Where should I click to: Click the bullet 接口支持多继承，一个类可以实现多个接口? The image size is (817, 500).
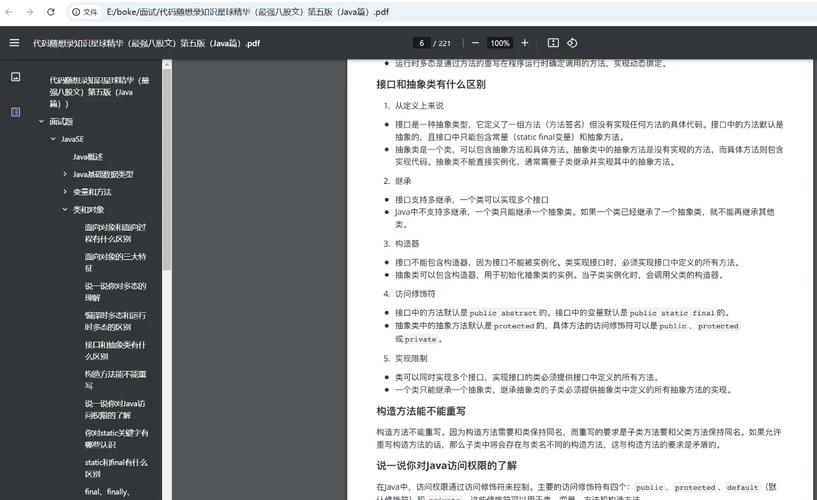pos(472,199)
